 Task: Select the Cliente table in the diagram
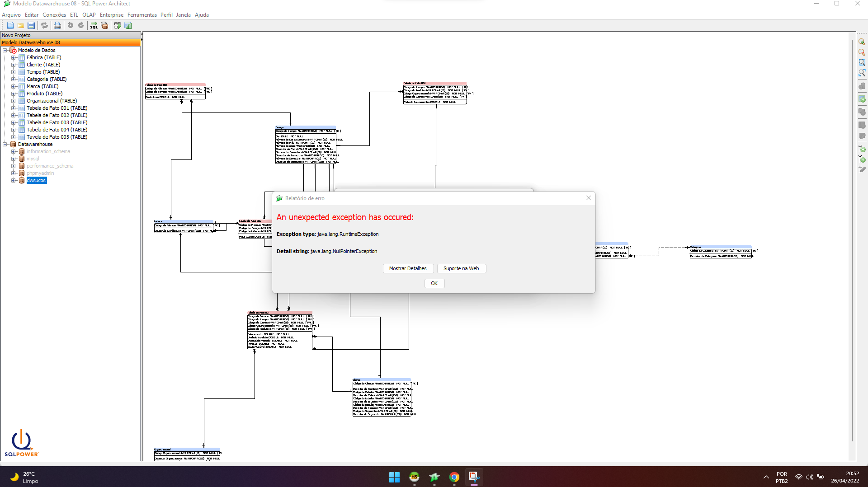click(x=382, y=398)
